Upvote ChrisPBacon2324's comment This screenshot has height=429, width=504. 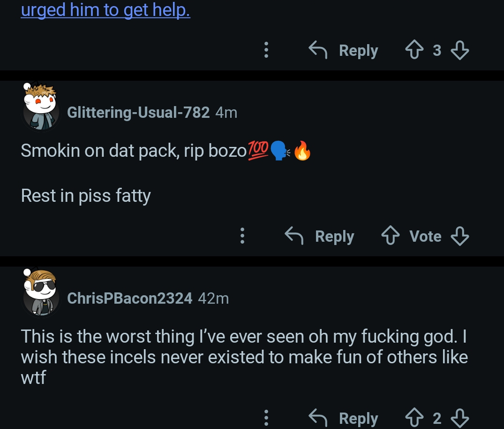coord(414,418)
